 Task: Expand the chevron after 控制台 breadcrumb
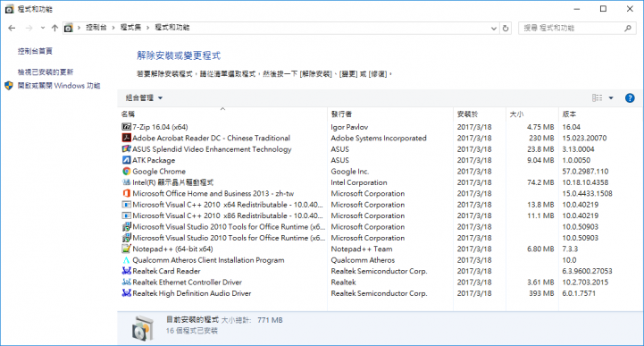click(x=113, y=28)
